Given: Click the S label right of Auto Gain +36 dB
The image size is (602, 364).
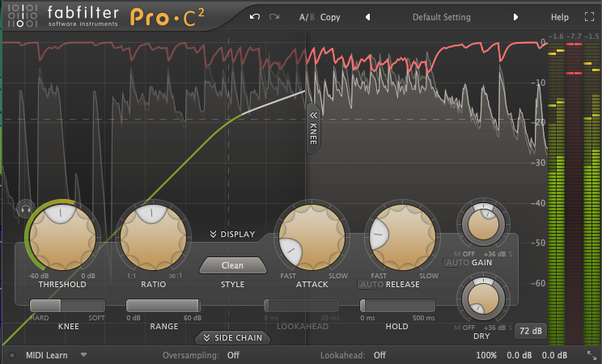Looking at the screenshot, I should 511,254.
